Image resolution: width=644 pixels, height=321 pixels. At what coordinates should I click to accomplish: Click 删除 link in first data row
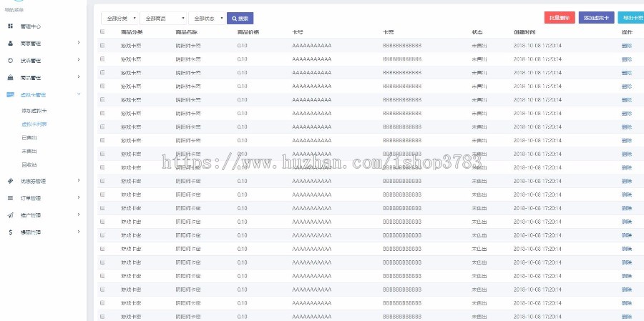(627, 46)
